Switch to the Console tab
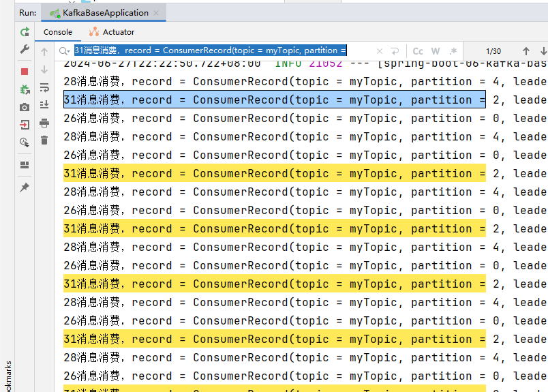Viewport: 548px width, 392px height. click(x=58, y=32)
